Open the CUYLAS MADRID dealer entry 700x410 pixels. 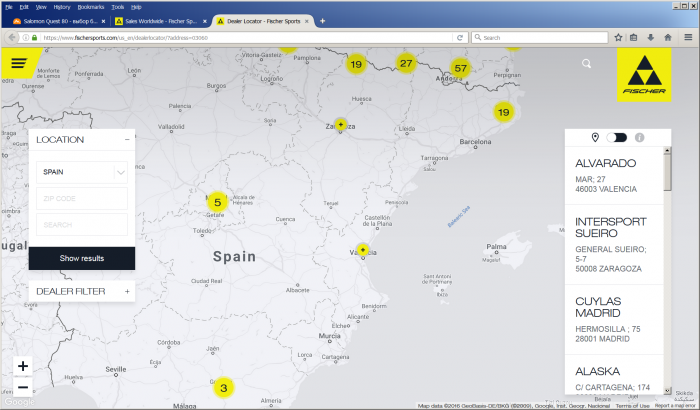[x=614, y=320]
